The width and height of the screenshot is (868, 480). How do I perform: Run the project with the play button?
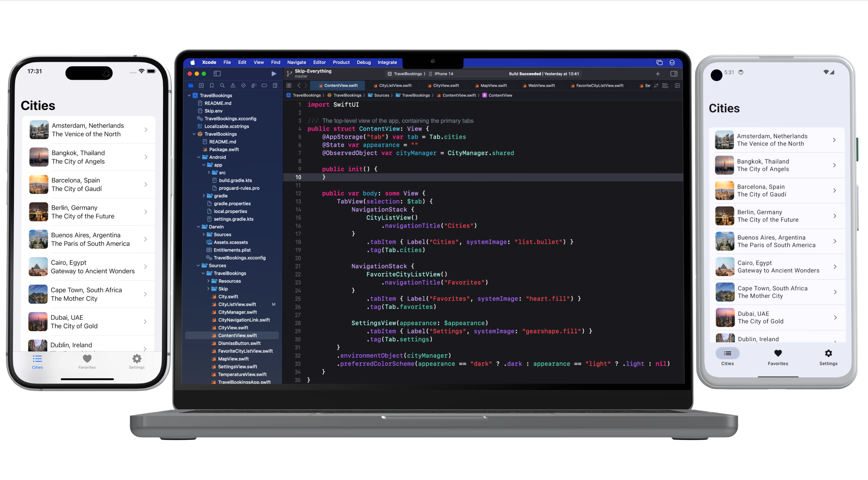pyautogui.click(x=274, y=73)
